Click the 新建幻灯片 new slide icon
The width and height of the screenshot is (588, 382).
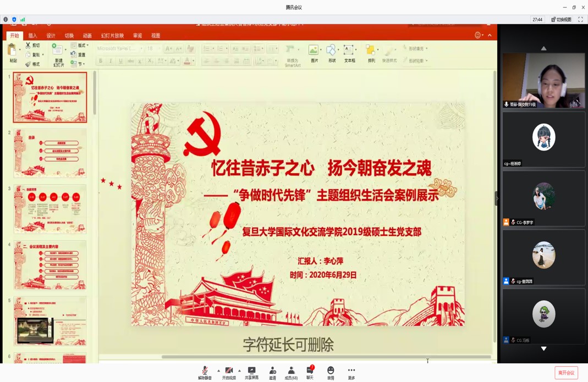click(x=57, y=49)
